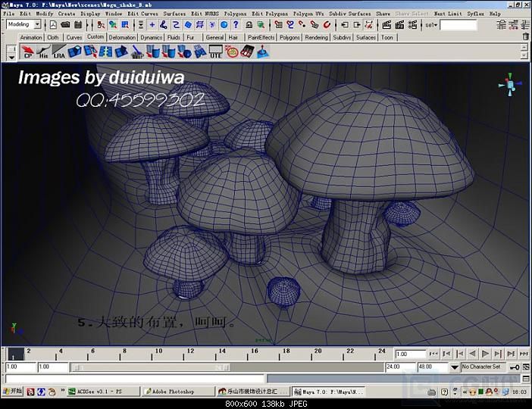532x409 pixels.
Task: Toggle the dynamics selection mask icon
Action: (212, 24)
